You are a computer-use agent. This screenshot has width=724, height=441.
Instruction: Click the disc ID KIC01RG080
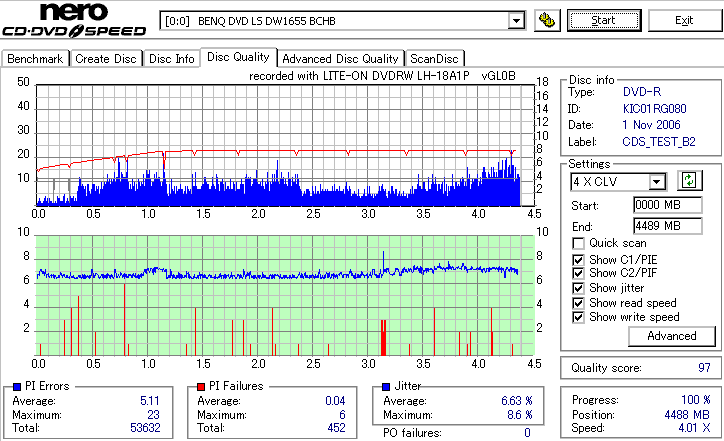(654, 109)
